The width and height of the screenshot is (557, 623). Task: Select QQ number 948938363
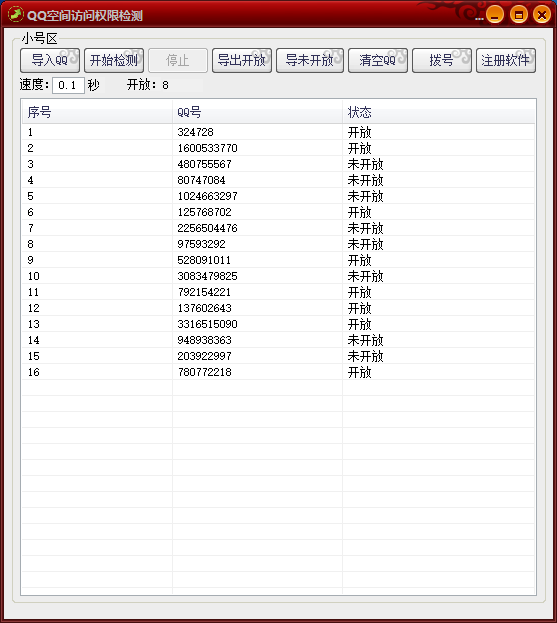pos(204,340)
